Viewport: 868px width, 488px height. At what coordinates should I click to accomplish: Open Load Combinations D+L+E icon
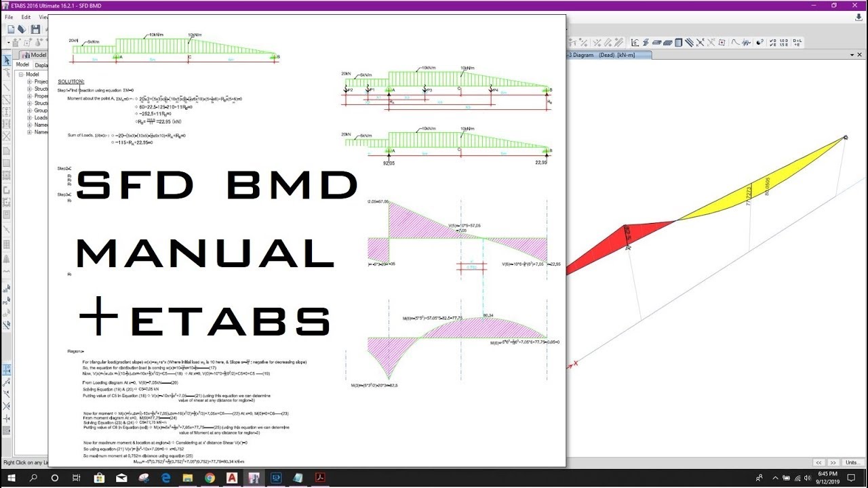(797, 43)
